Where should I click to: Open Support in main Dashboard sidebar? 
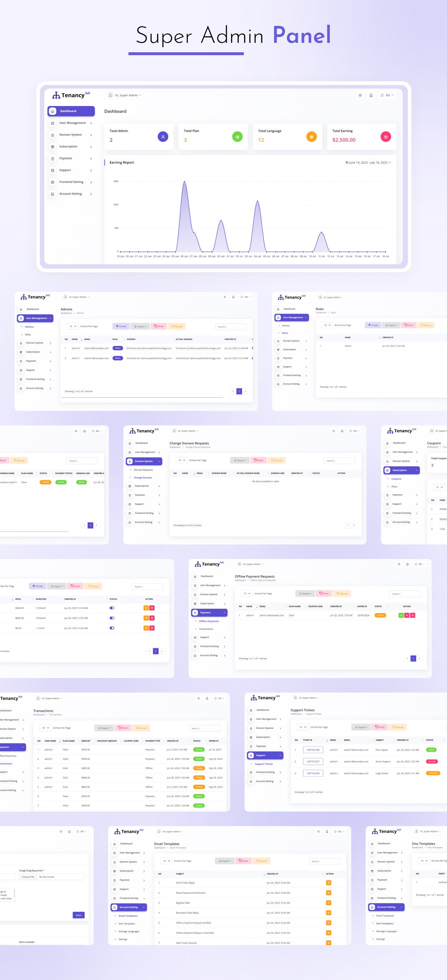tap(71, 170)
